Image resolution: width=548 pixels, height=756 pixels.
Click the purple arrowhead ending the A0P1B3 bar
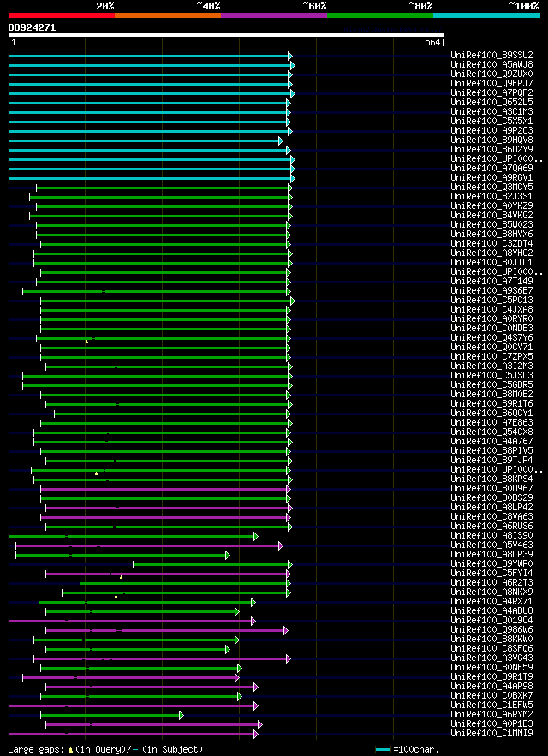click(x=260, y=724)
